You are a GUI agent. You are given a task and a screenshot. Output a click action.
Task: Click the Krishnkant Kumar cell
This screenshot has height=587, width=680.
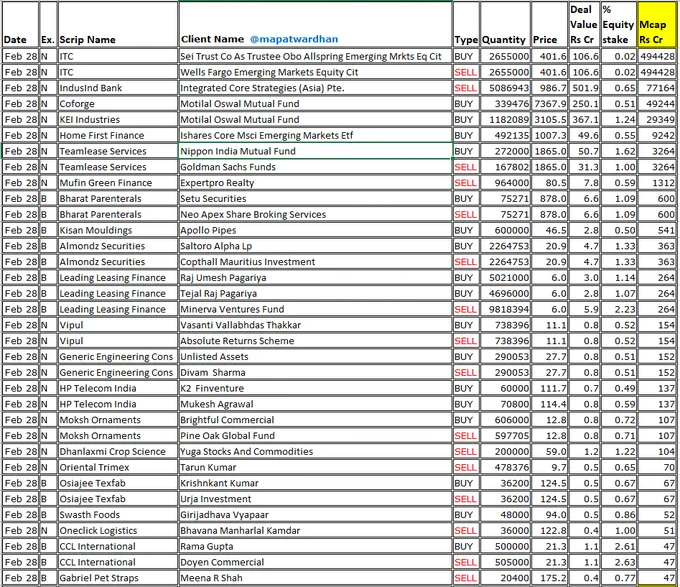[x=315, y=483]
